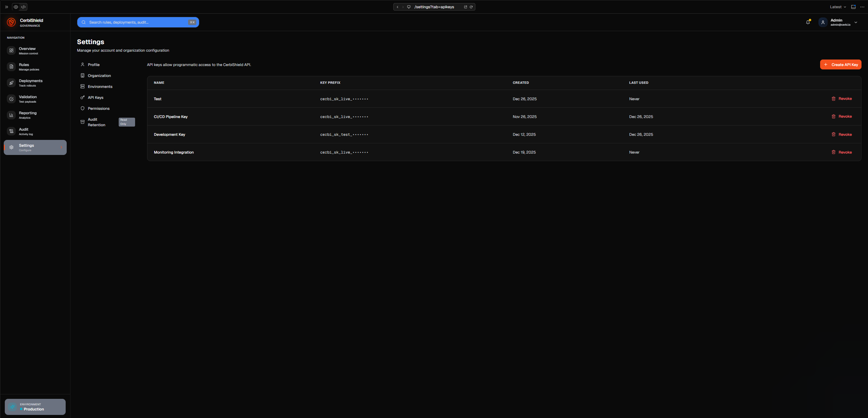Toggle the preview eye icon at the top left
The width and height of the screenshot is (868, 418).
16,7
